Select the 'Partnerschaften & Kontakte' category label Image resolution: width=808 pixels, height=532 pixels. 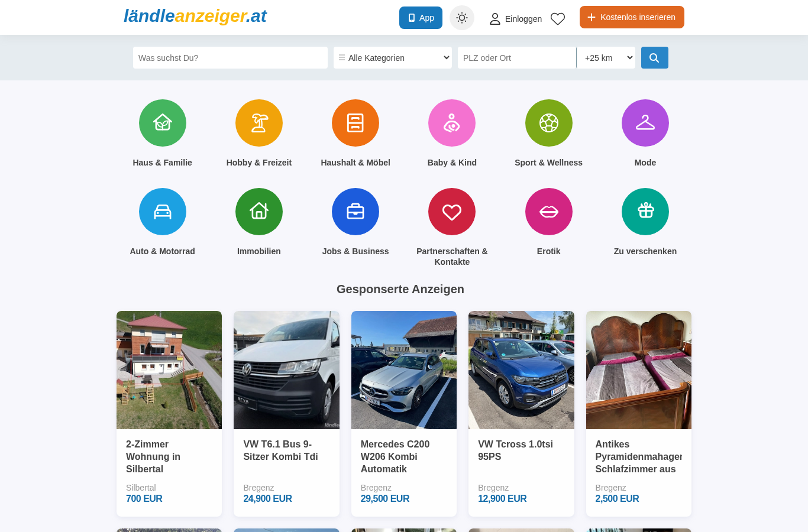tap(452, 257)
